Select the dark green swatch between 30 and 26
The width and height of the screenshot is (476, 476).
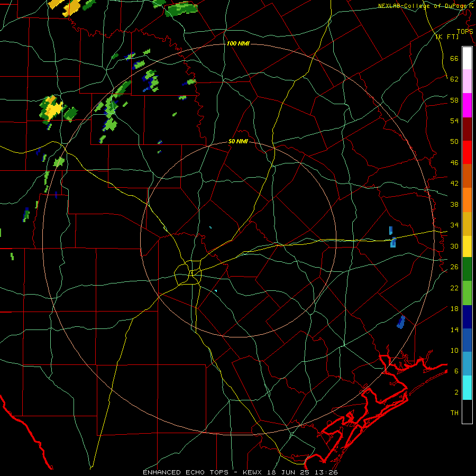[x=467, y=269]
